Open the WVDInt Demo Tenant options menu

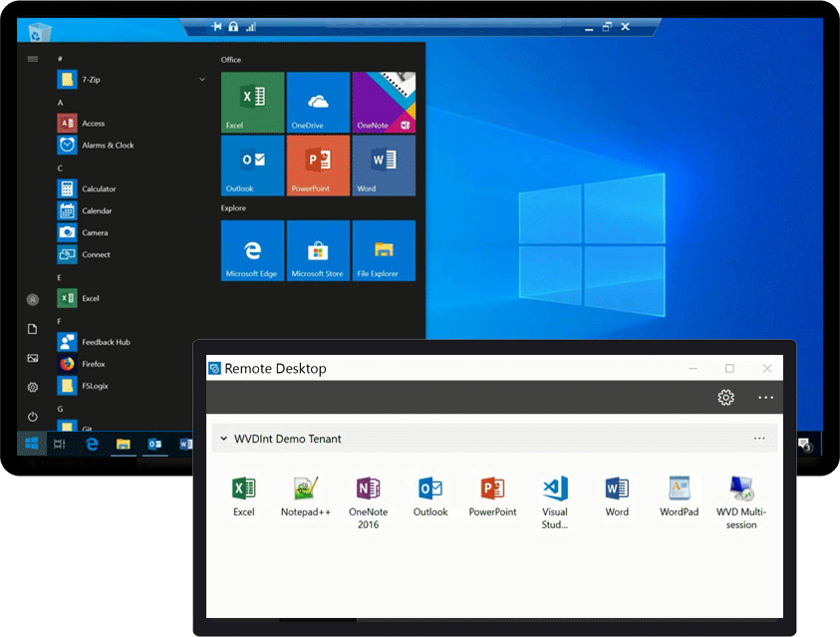pyautogui.click(x=758, y=439)
